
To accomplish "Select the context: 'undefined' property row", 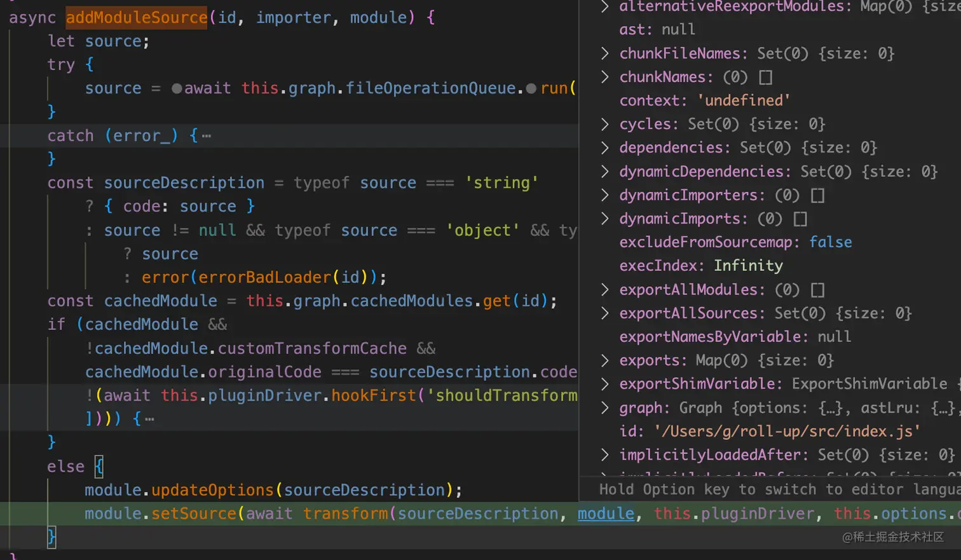I will 705,100.
